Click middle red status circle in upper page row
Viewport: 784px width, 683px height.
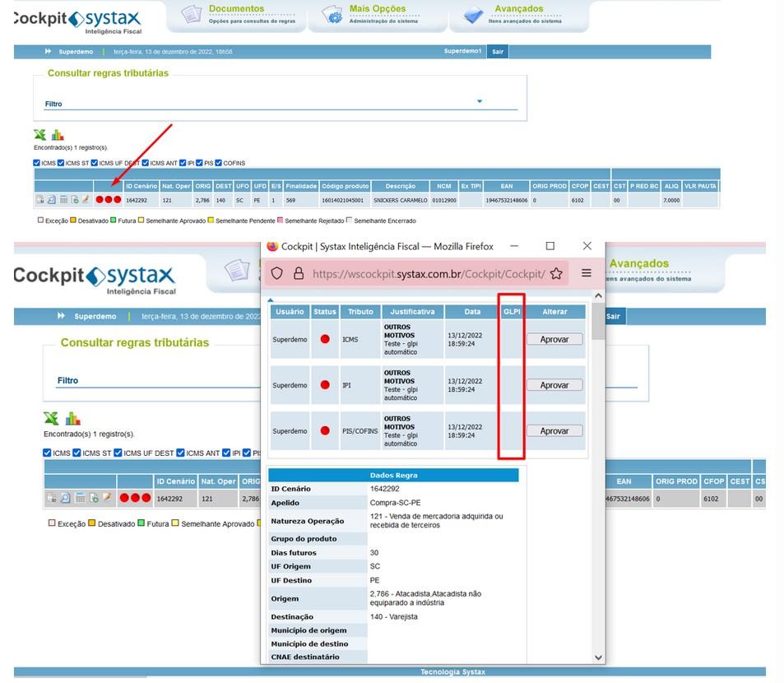click(x=109, y=199)
